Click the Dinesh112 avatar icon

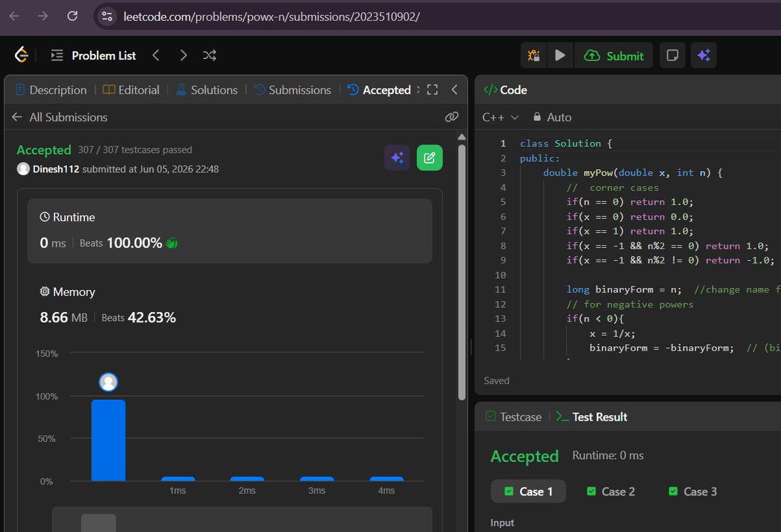click(23, 169)
